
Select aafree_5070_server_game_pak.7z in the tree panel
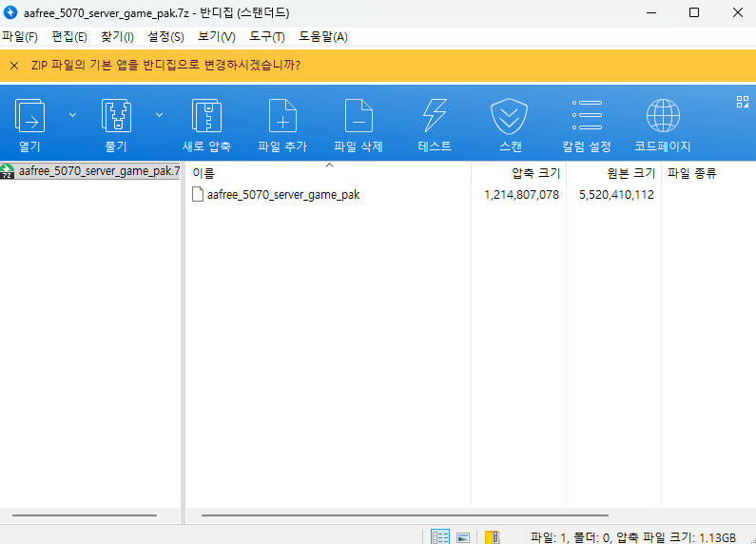(x=90, y=171)
